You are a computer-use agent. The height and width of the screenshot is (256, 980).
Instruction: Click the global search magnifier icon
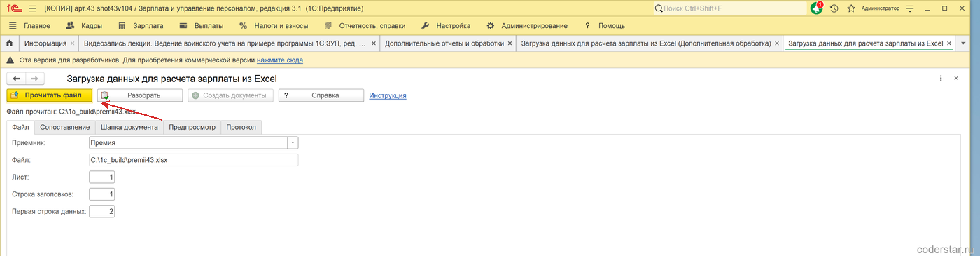point(659,8)
